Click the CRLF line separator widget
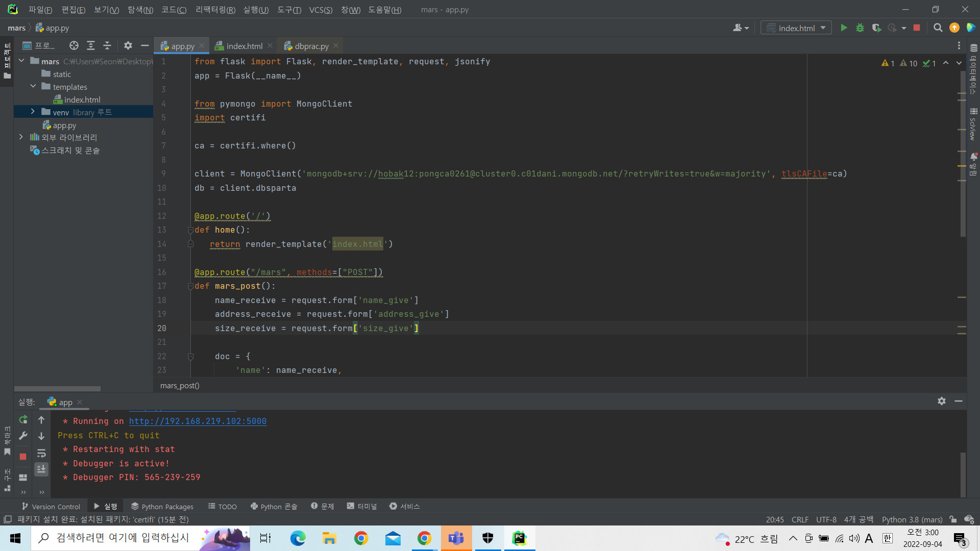 pos(800,519)
